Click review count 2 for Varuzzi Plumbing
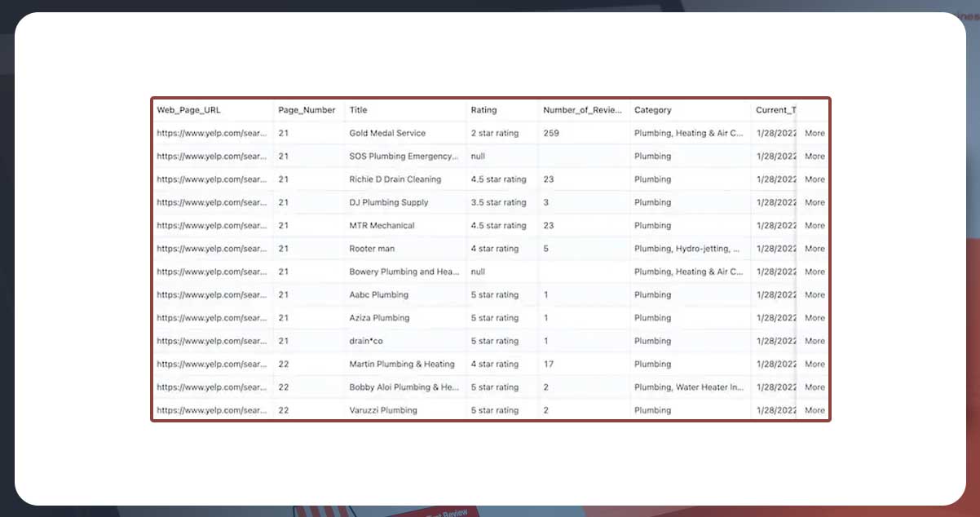 [546, 410]
